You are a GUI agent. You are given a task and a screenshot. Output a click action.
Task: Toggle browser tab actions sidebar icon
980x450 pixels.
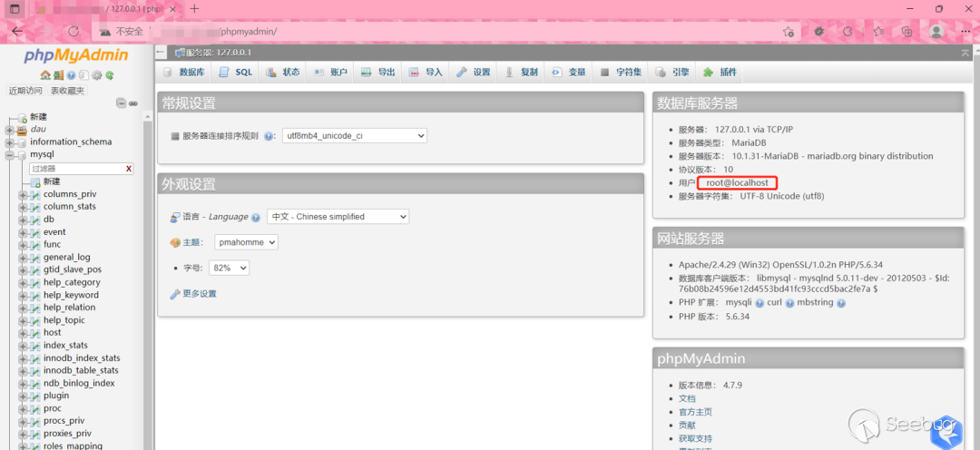15,9
